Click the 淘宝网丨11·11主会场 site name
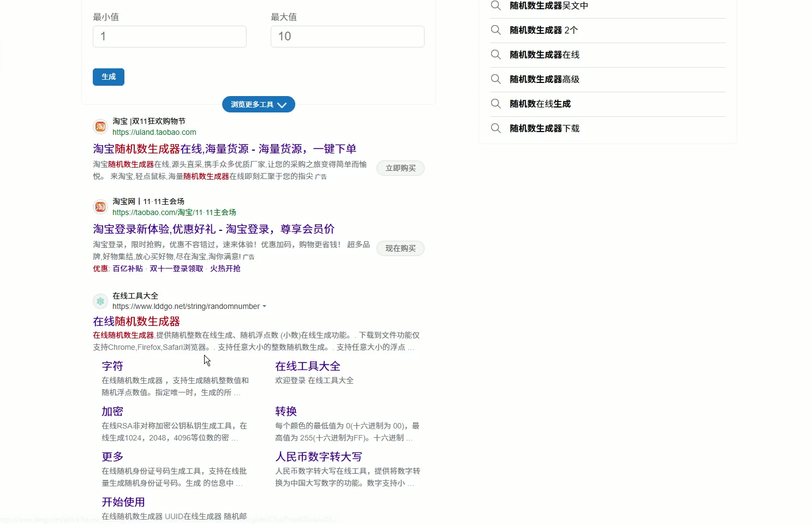Viewport: 812px width, 524px height. coord(148,201)
